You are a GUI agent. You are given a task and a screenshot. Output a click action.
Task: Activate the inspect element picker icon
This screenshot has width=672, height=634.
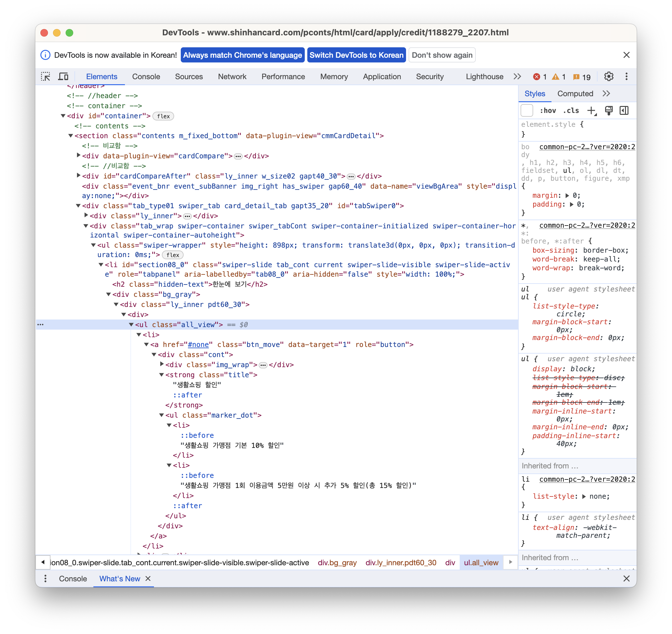click(x=45, y=77)
